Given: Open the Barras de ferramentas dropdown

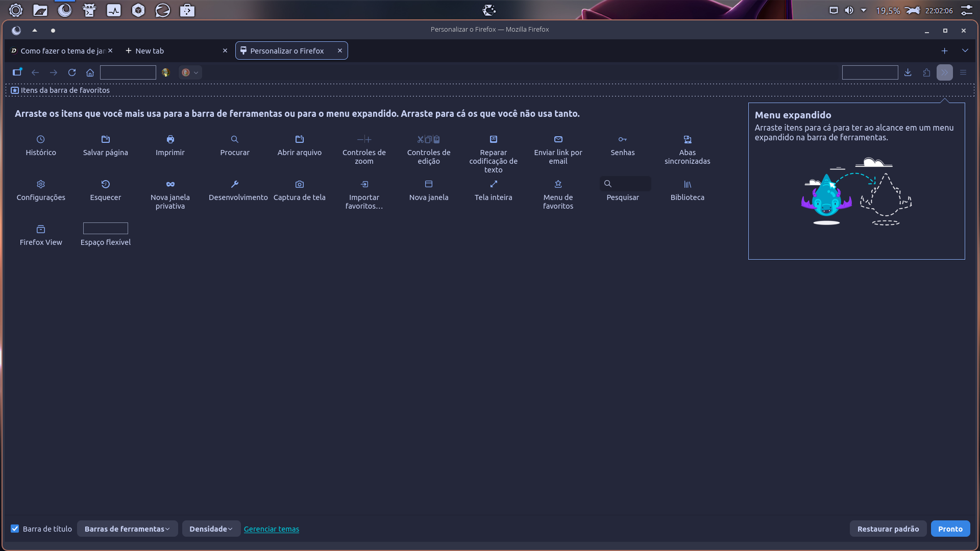Looking at the screenshot, I should pos(127,529).
